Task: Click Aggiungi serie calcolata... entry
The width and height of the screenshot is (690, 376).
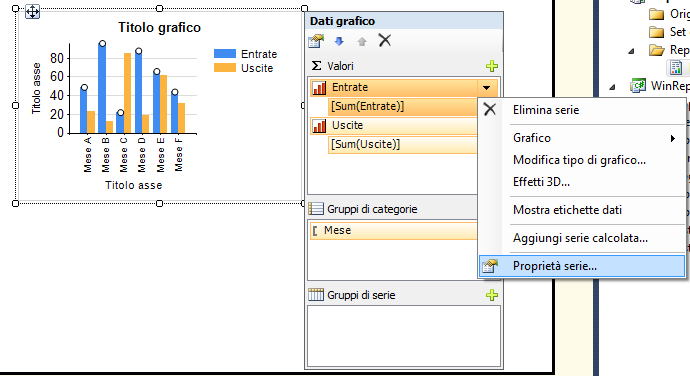Action: click(x=582, y=238)
